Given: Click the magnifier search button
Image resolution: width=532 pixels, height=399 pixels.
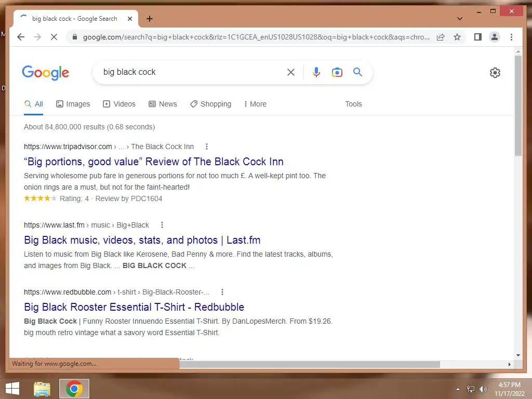Looking at the screenshot, I should click(357, 72).
